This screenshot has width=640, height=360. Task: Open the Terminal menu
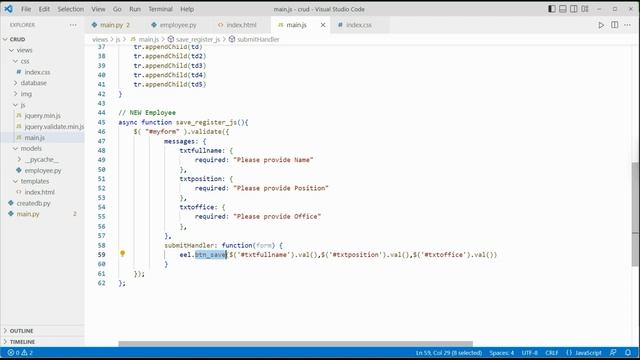(160, 9)
